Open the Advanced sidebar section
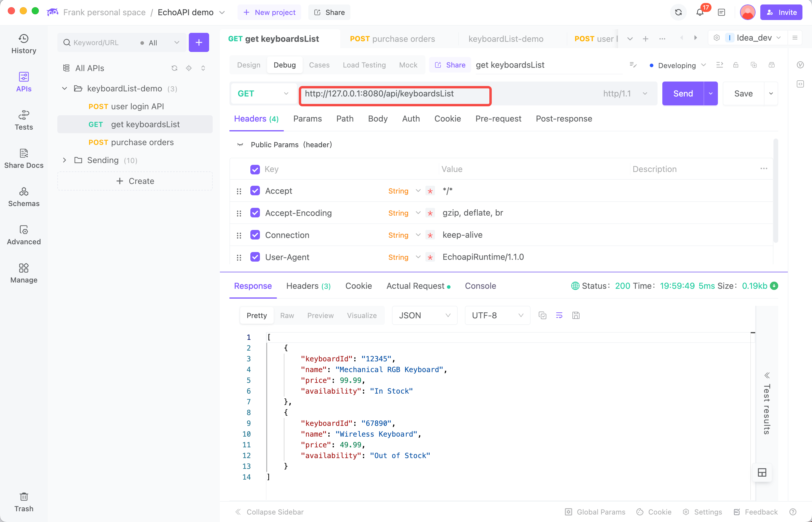The width and height of the screenshot is (812, 522). pos(24,235)
